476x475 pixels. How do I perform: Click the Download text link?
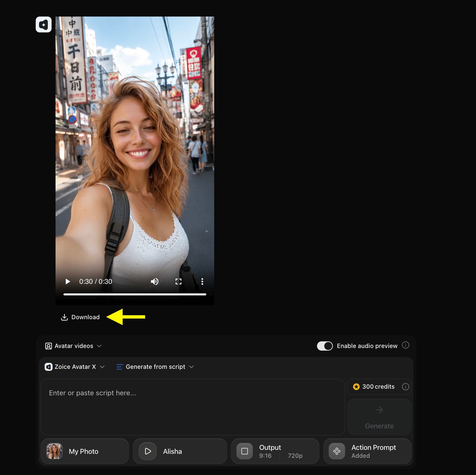coord(86,317)
